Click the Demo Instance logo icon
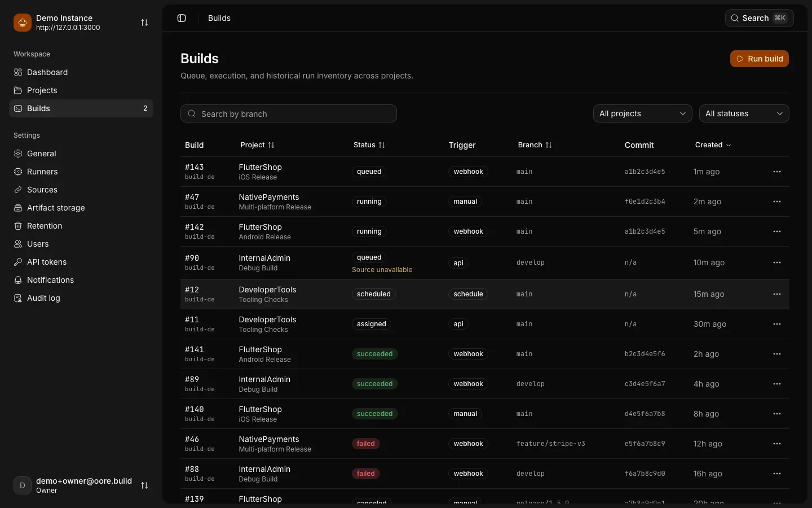812x508 pixels. click(23, 23)
